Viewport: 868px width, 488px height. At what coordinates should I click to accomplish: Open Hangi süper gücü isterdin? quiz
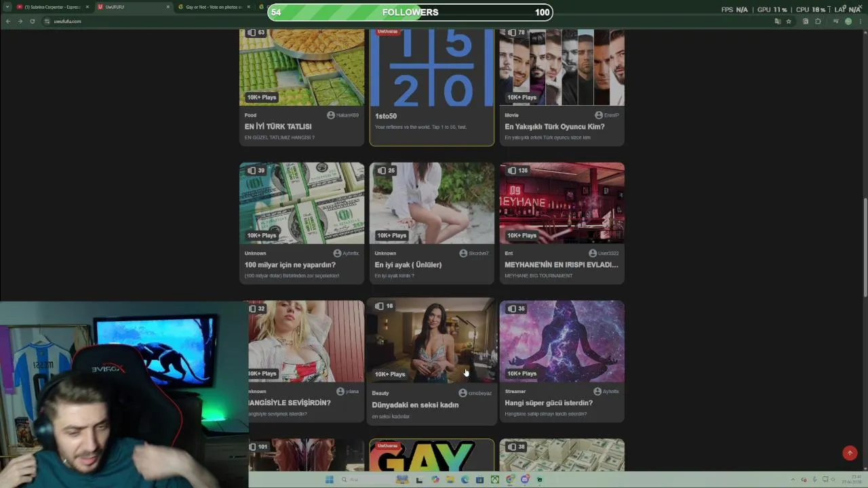click(x=549, y=403)
